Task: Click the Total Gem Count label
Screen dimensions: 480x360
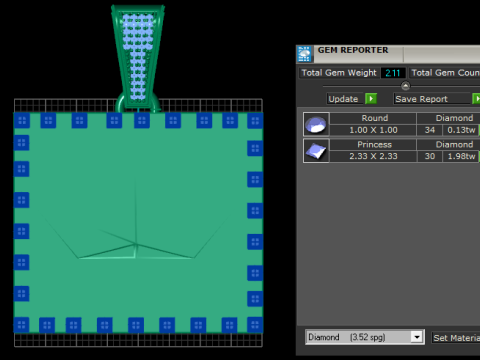Action: point(445,73)
